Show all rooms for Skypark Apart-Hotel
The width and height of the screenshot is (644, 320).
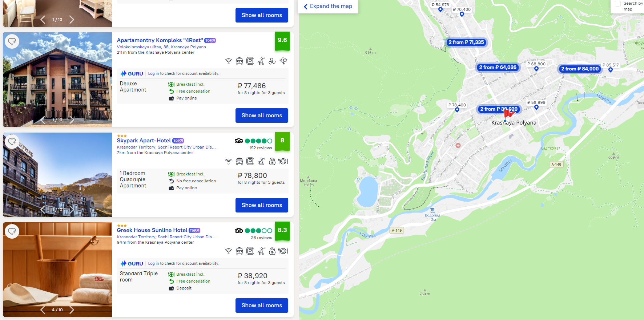click(262, 205)
